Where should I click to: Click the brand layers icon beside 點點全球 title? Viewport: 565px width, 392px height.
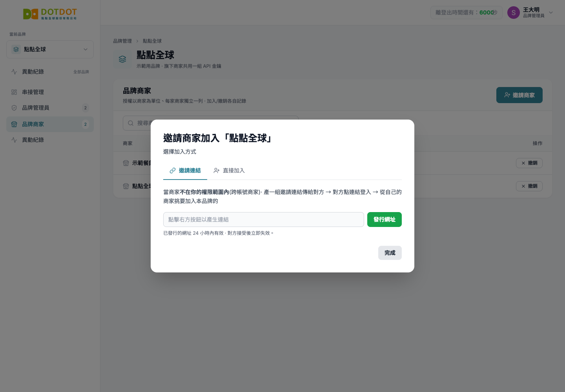[122, 59]
